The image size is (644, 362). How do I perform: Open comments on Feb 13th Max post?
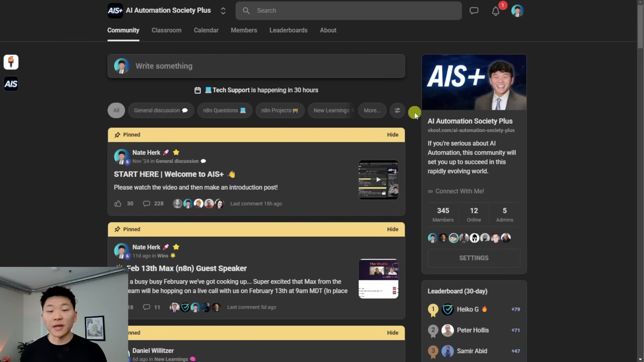151,307
